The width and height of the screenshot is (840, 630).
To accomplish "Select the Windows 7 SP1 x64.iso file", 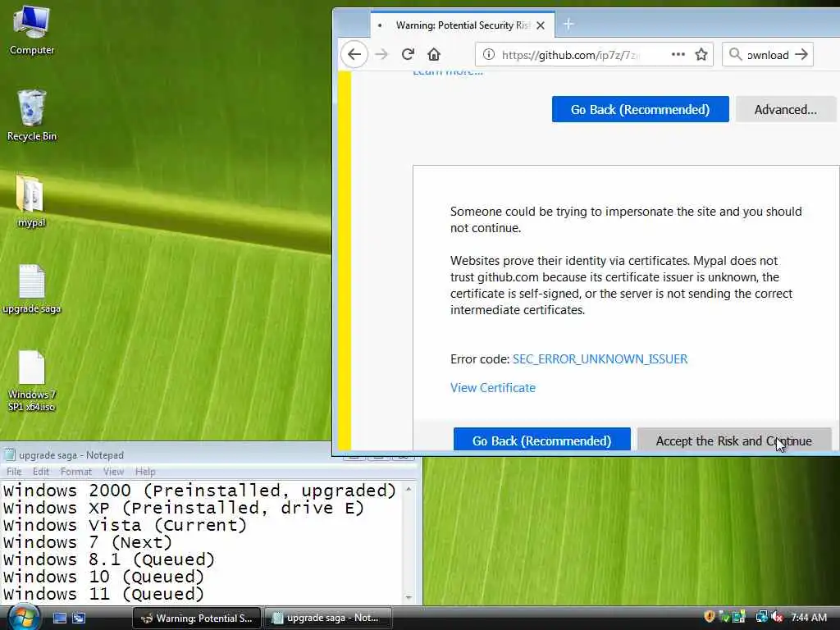I will tap(32, 381).
